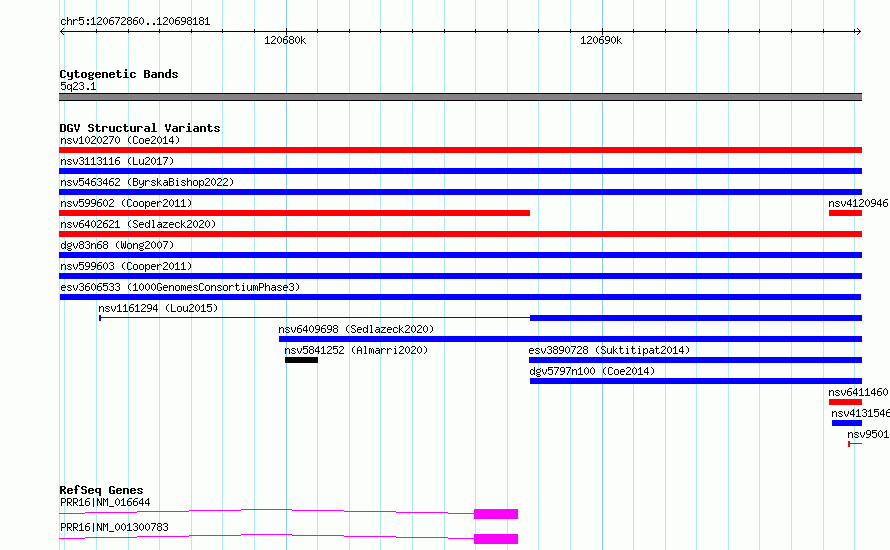
Task: Open the nsv4120946 label
Action: click(x=858, y=203)
